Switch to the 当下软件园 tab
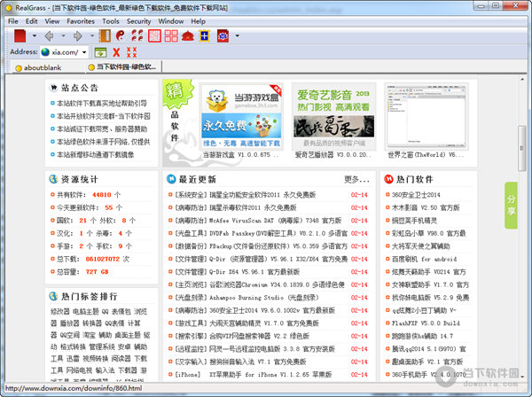Screen dimensions: 532x397 point(123,66)
